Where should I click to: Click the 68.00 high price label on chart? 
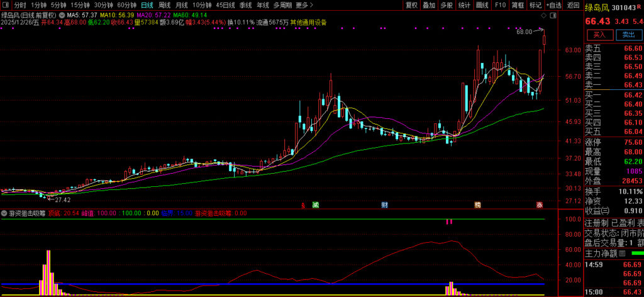[x=523, y=31]
